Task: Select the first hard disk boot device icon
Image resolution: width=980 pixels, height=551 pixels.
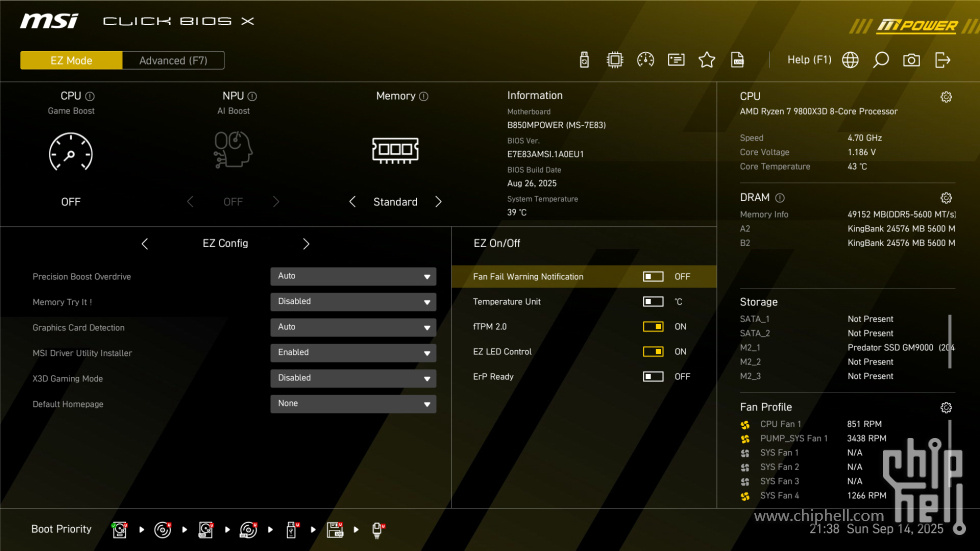Action: coord(119,530)
